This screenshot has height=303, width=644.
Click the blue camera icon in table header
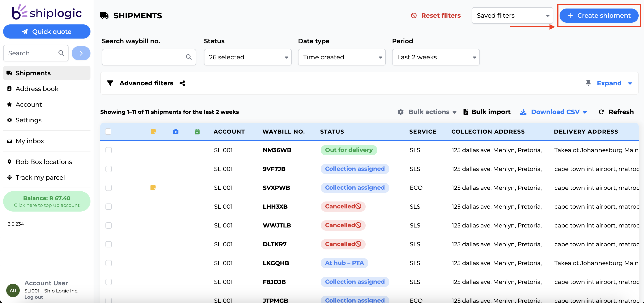[176, 132]
